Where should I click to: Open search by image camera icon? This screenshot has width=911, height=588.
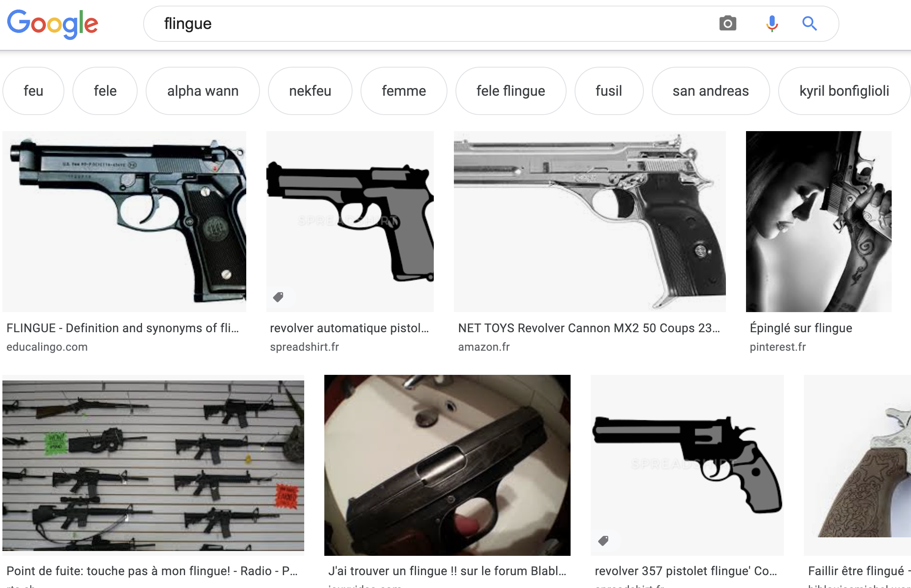point(728,23)
